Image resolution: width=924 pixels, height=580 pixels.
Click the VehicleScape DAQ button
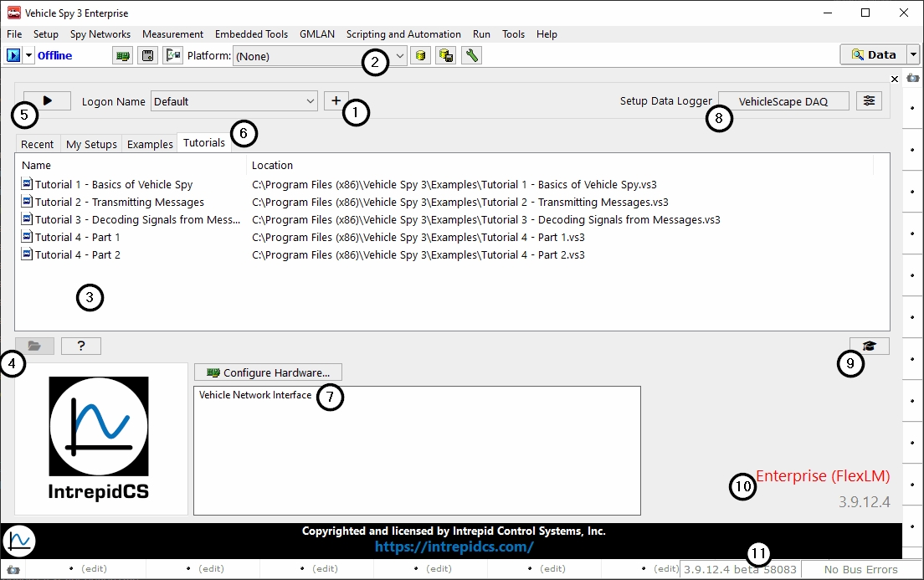[783, 101]
